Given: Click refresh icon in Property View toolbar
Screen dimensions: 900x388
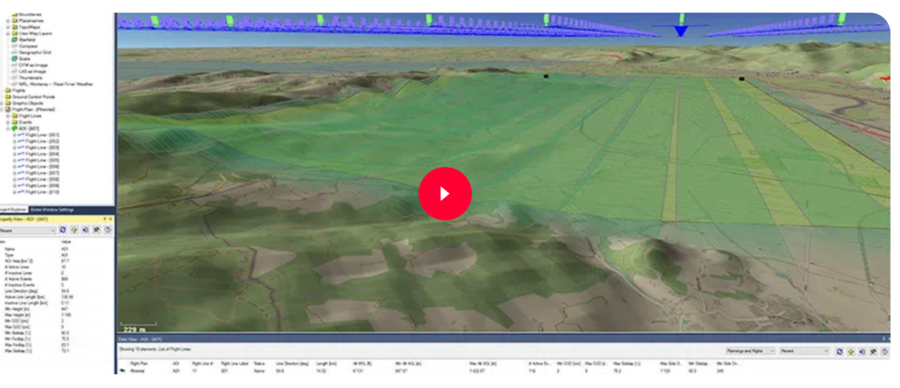Looking at the screenshot, I should (63, 230).
